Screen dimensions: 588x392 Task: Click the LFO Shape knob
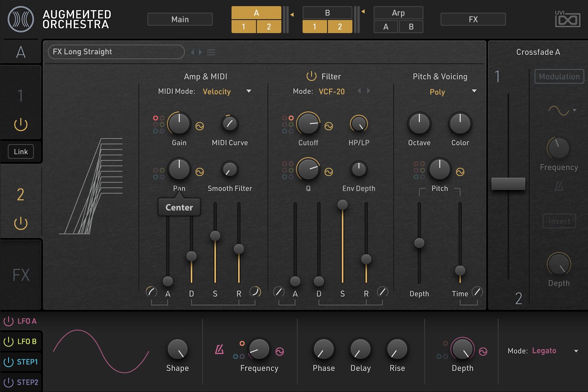(178, 349)
